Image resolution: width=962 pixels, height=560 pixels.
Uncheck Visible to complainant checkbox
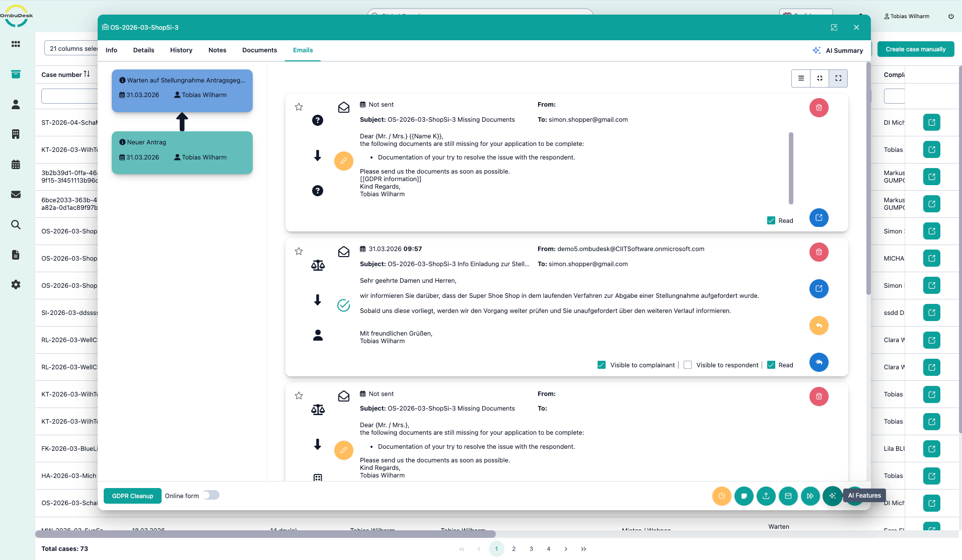(601, 365)
